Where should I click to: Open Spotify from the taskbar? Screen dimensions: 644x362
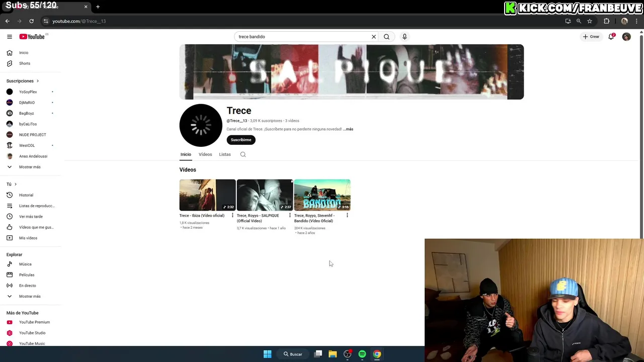click(x=362, y=354)
